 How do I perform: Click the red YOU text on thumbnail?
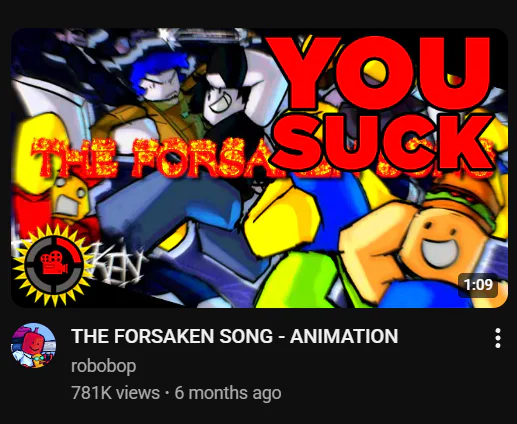[380, 73]
